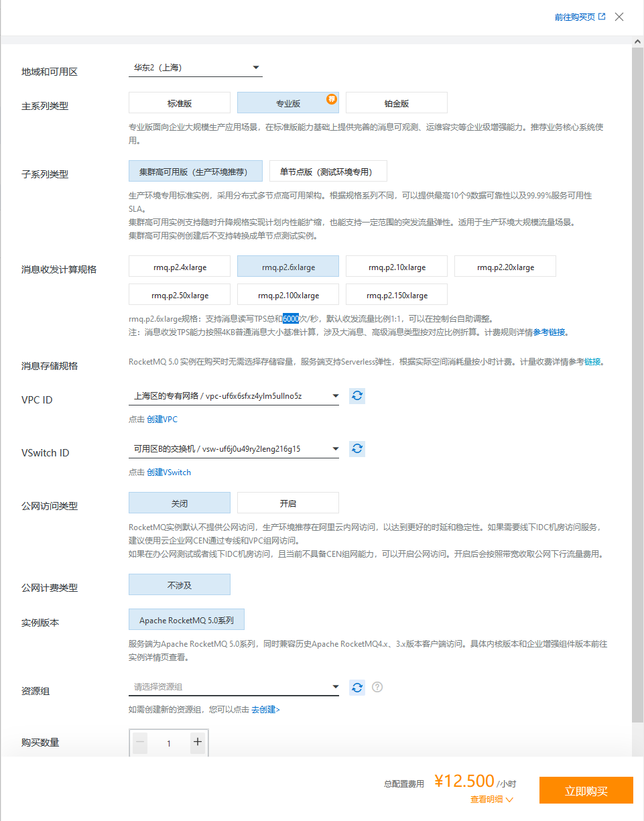
Task: Select spec rmq.p2.100xlarge
Action: pyautogui.click(x=288, y=295)
